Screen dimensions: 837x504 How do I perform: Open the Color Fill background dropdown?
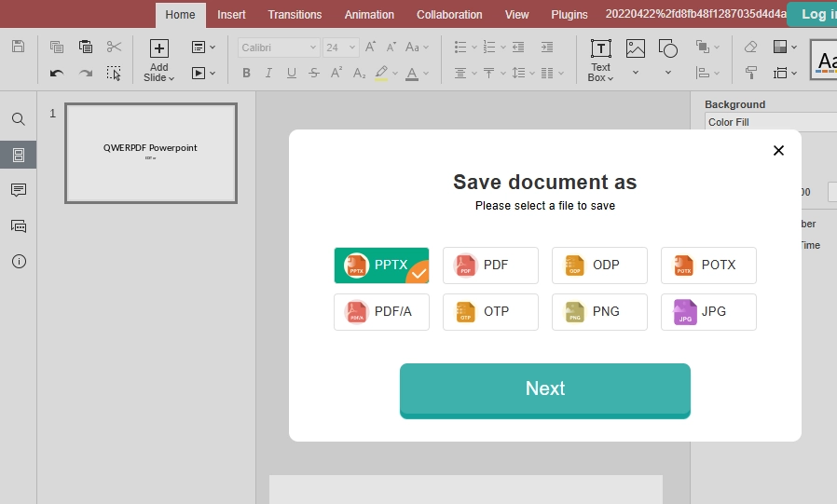tap(771, 122)
